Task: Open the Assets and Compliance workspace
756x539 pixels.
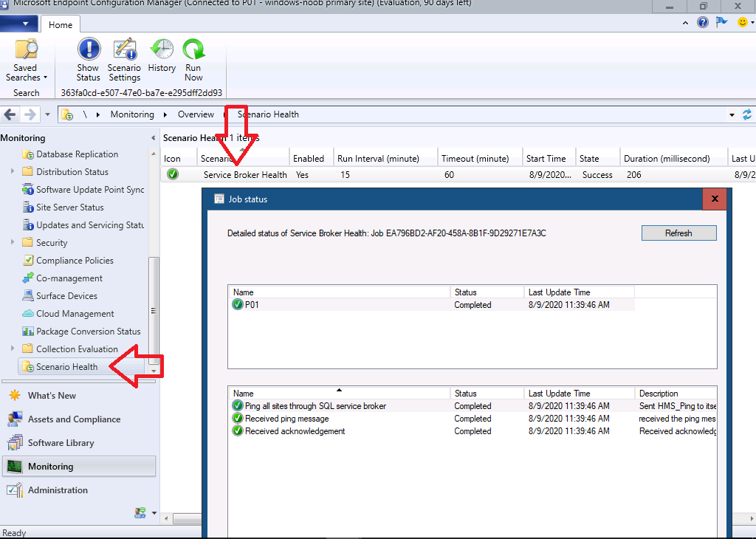Action: (79, 419)
